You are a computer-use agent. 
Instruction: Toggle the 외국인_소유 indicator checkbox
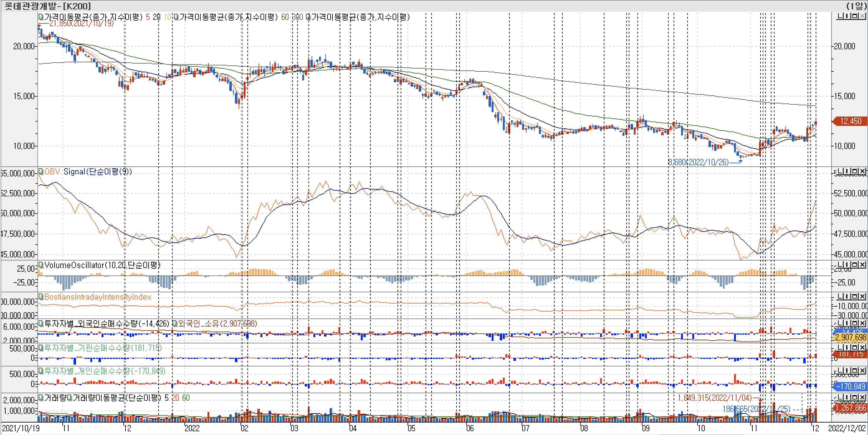[x=175, y=323]
